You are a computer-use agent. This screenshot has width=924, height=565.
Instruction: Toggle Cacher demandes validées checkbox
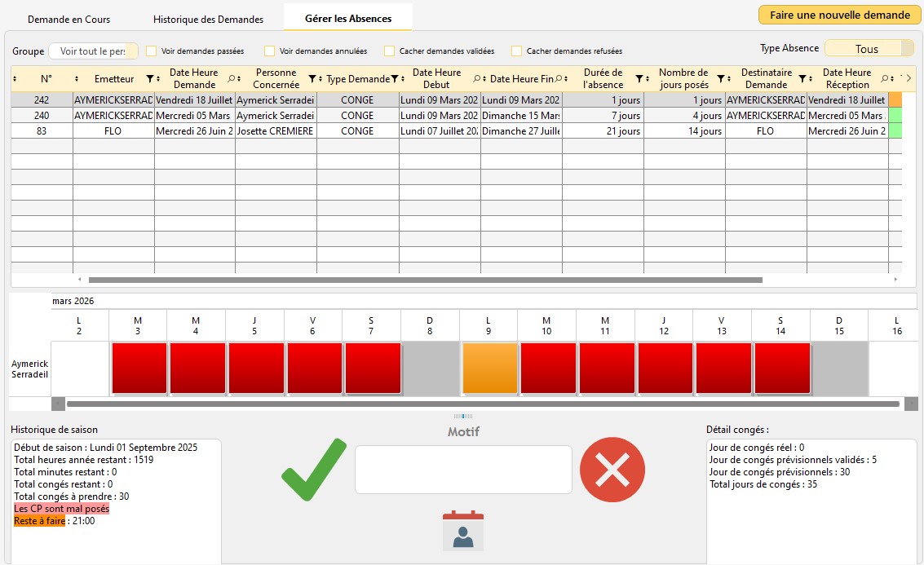[x=390, y=51]
